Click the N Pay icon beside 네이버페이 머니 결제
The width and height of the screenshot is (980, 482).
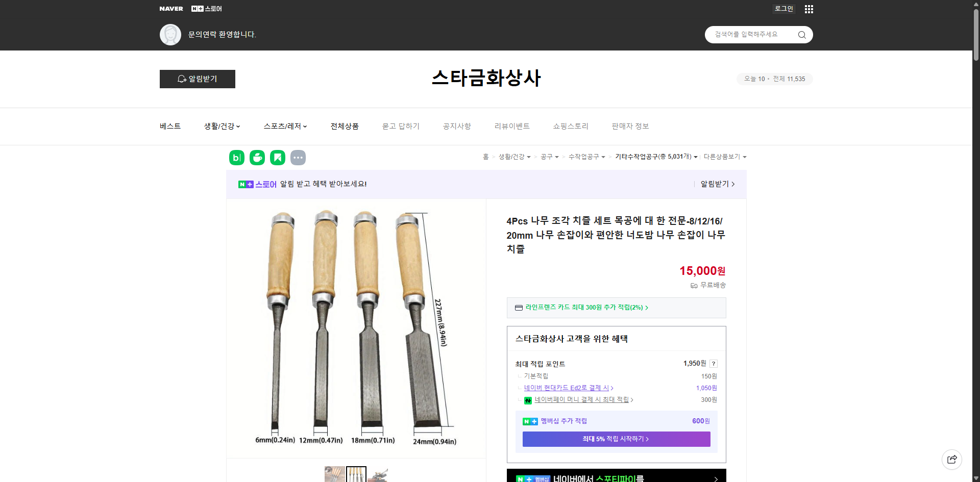(x=528, y=400)
